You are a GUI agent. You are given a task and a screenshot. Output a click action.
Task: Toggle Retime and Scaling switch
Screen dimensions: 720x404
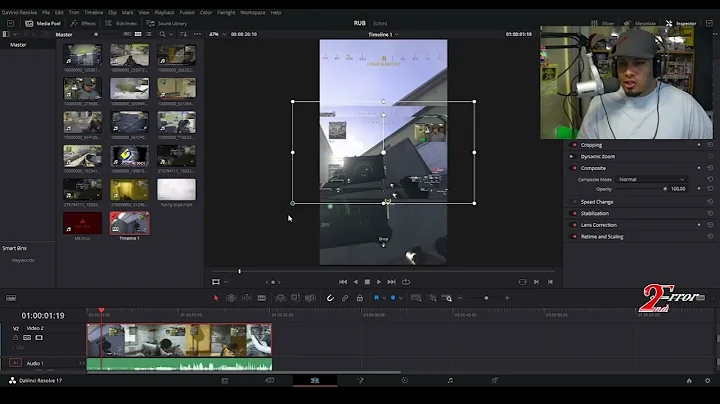[x=574, y=236]
